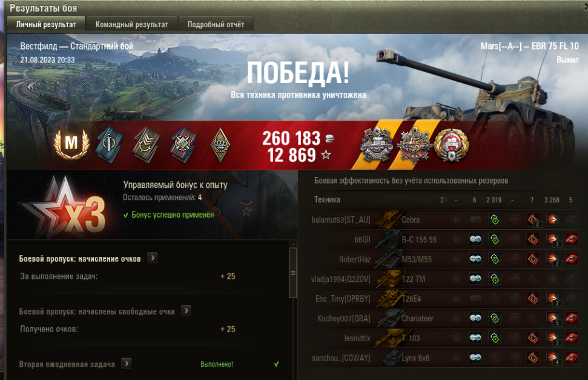Expand the second daily mission details
The width and height of the screenshot is (588, 380).
pos(127,364)
